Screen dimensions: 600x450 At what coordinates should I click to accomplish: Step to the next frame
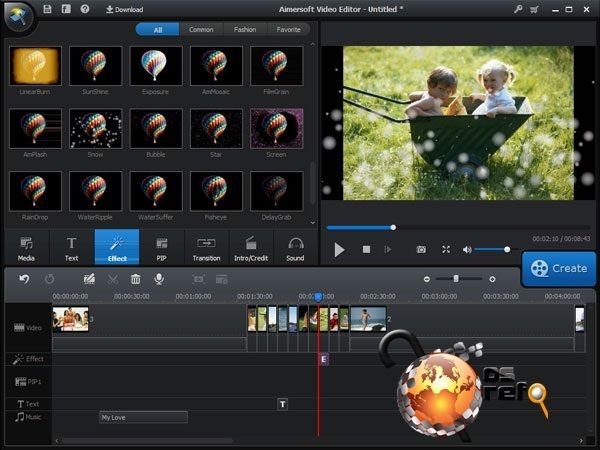click(388, 249)
